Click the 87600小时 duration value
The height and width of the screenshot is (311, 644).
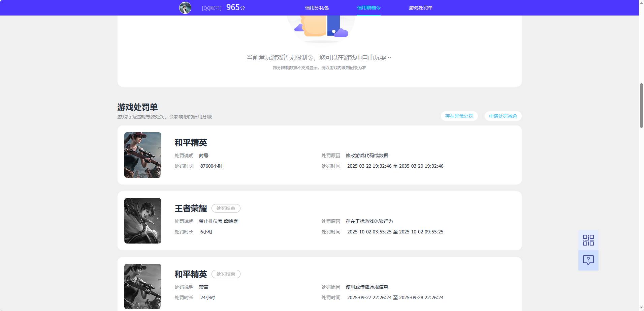212,166
